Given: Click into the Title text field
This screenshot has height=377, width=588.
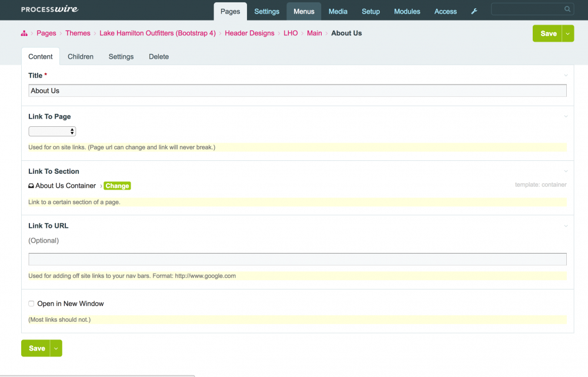Looking at the screenshot, I should [x=298, y=91].
